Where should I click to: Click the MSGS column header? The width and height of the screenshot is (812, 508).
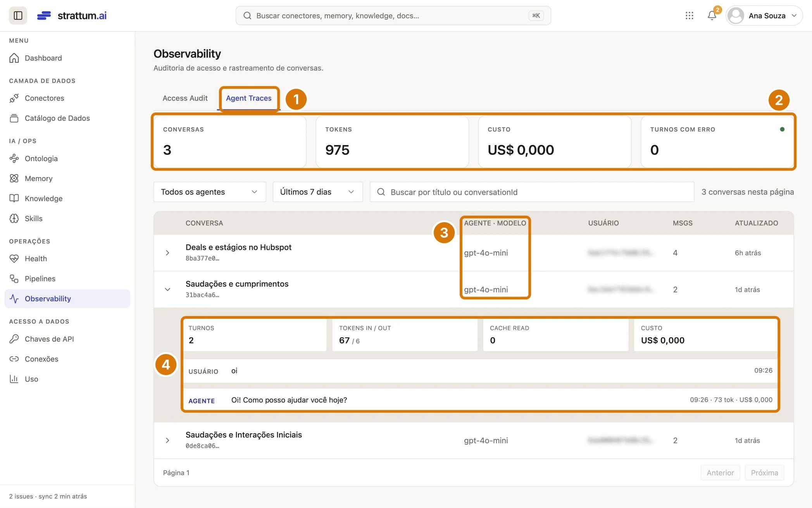[x=683, y=223]
